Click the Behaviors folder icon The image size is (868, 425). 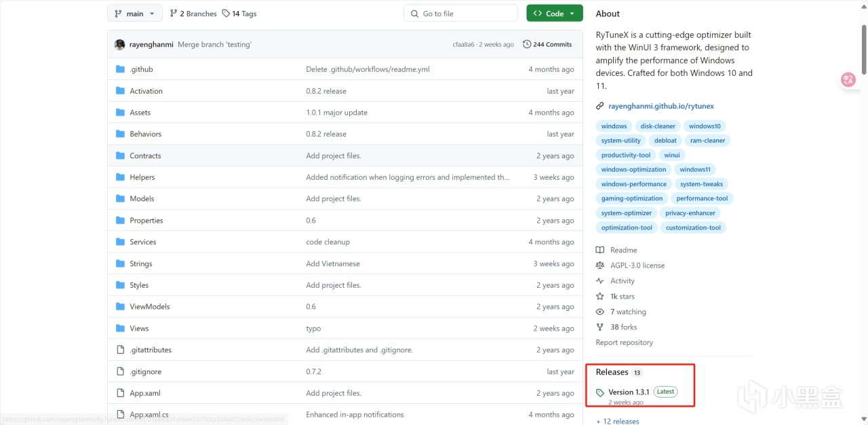tap(120, 134)
